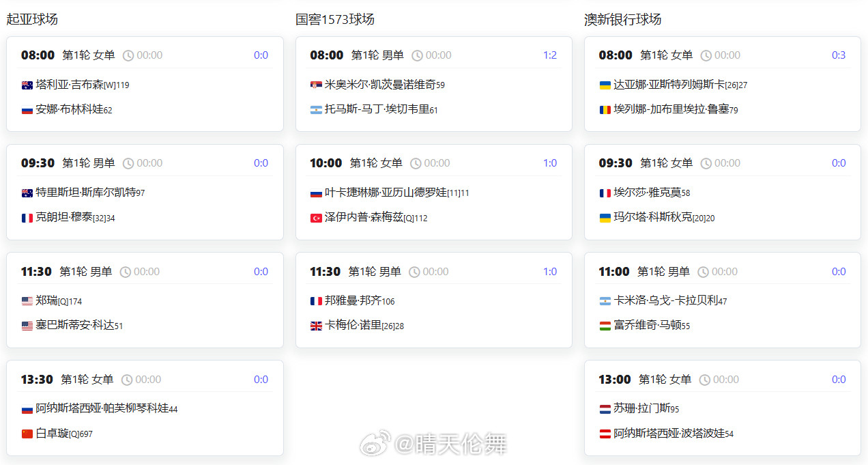Viewport: 868px width, 465px height.
Task: Click the French flag next to 埃尔莎·雅克莫
Action: point(605,193)
